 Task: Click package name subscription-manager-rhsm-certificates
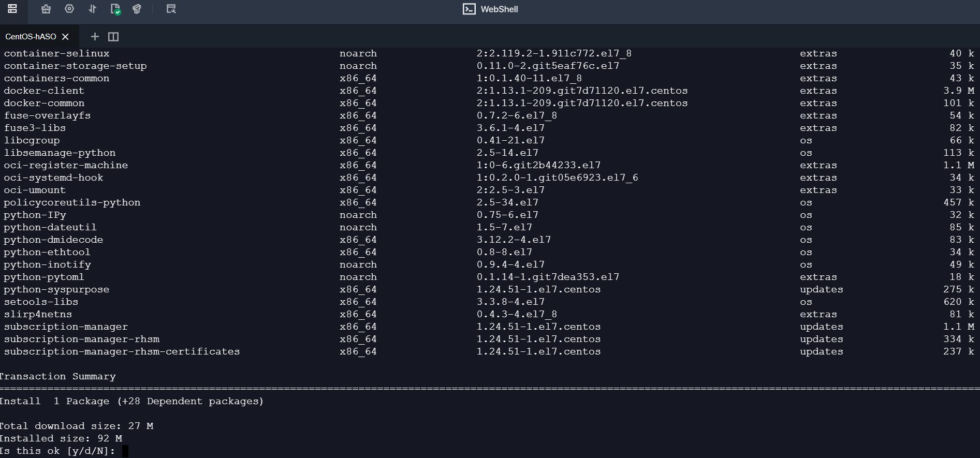[x=122, y=351]
